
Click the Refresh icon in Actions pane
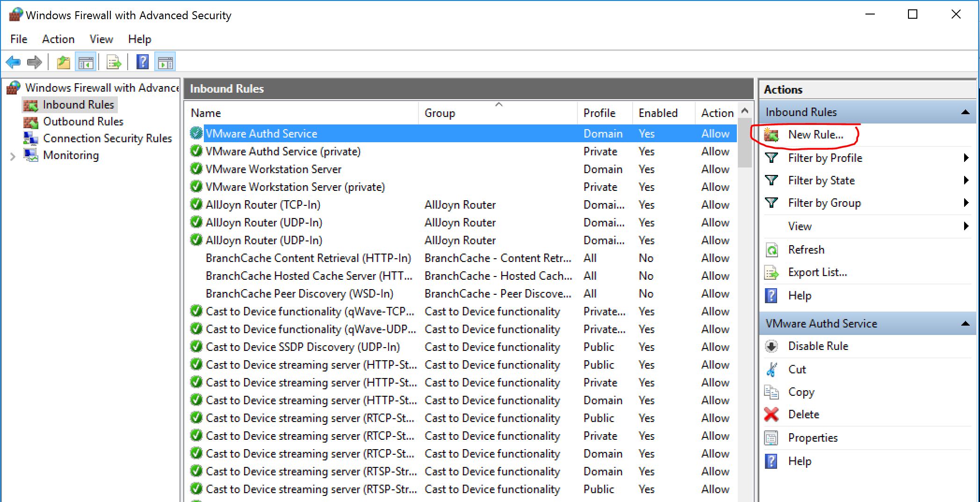[x=771, y=250]
